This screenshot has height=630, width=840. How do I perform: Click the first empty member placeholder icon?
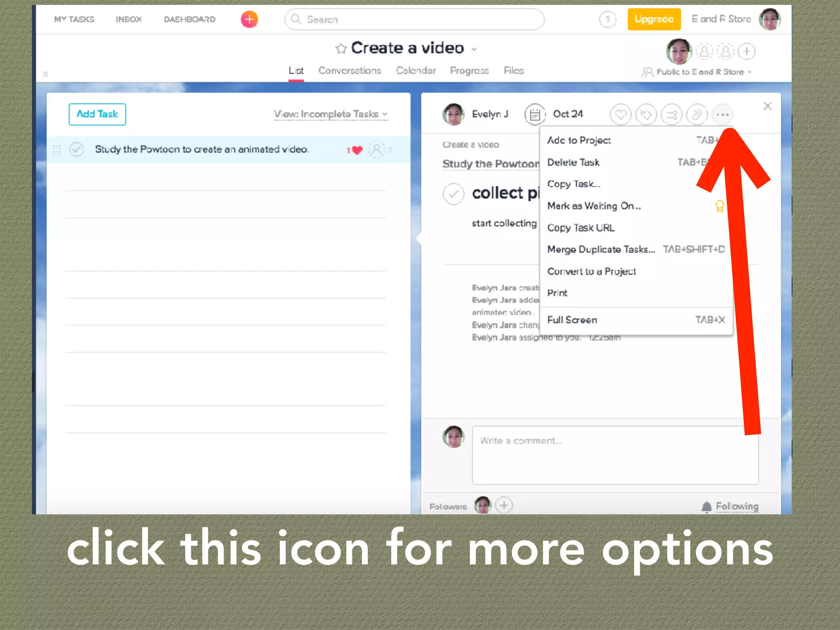click(704, 51)
